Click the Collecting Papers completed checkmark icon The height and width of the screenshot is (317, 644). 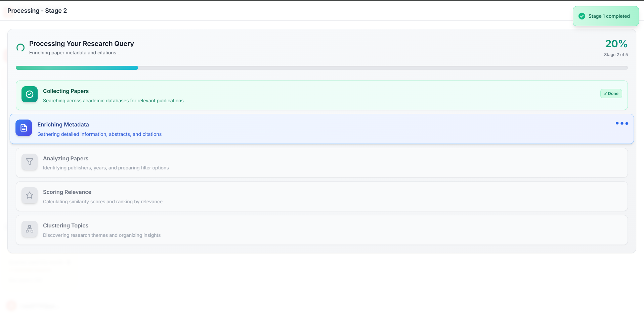(29, 94)
